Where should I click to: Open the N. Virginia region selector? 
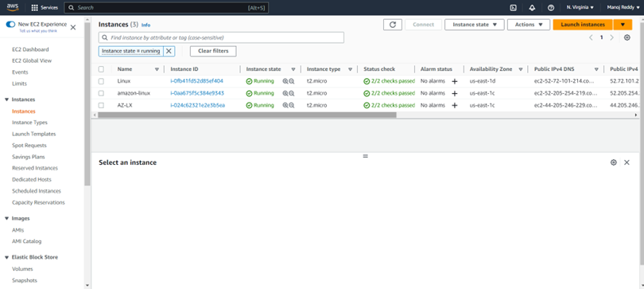click(x=580, y=7)
